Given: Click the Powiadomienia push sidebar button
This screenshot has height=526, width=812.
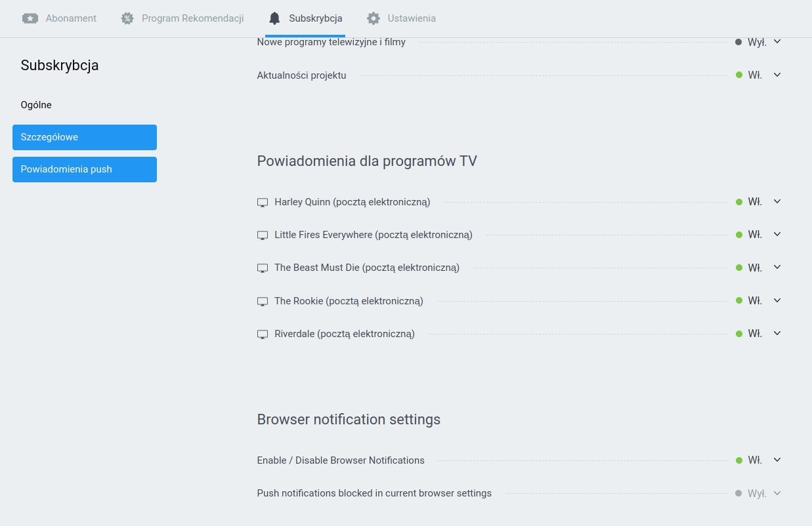Looking at the screenshot, I should click(85, 169).
